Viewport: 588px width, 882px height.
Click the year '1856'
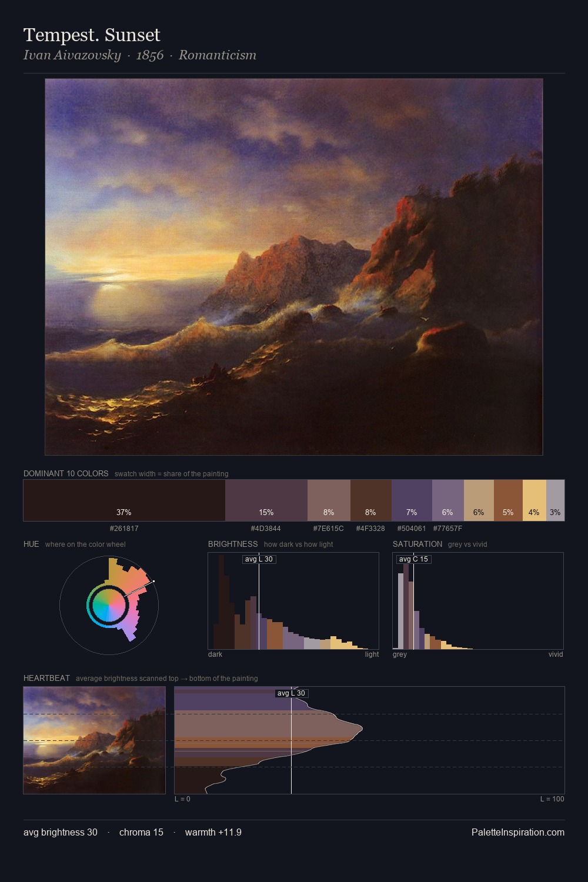[x=149, y=55]
